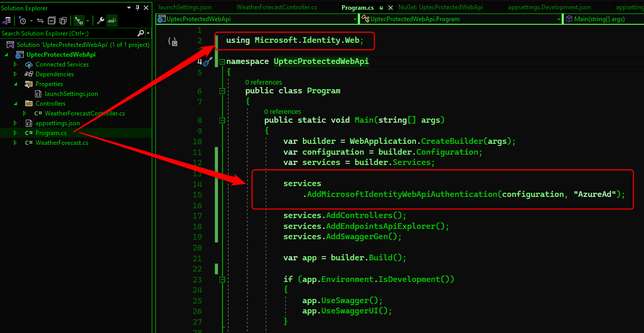Viewport: 644px width, 333px height.
Task: Open the UptecProtectedWebApi.Program type dropdown
Action: 559,19
